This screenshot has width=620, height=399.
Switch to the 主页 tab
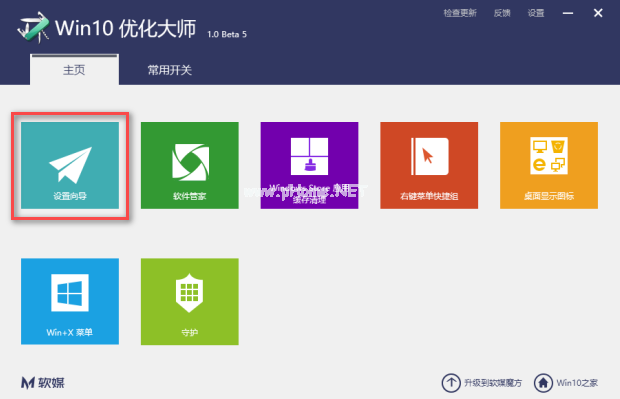coord(74,70)
